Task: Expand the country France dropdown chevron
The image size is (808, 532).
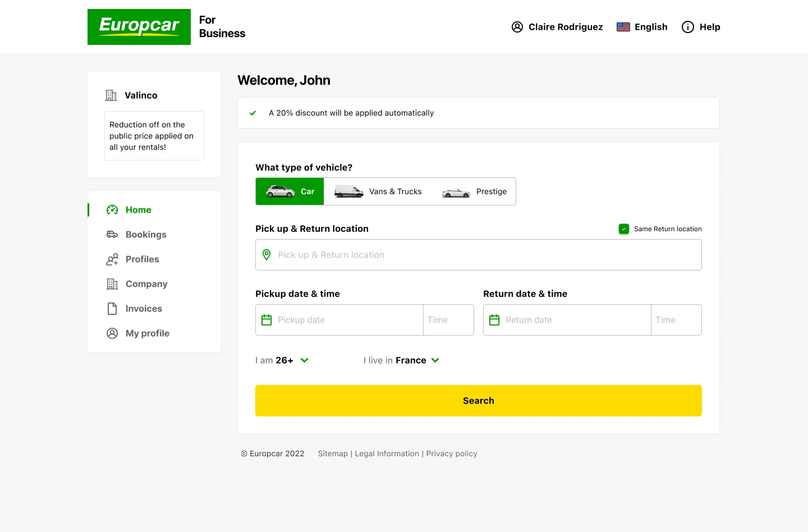Action: pyautogui.click(x=435, y=360)
